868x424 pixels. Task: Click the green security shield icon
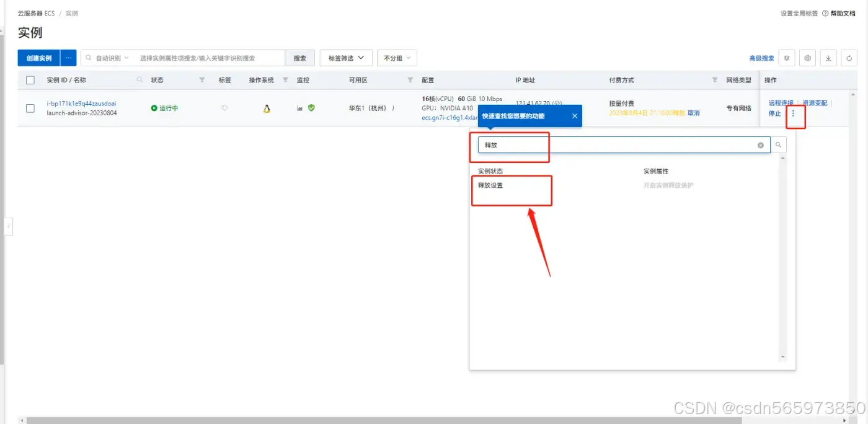pyautogui.click(x=311, y=108)
